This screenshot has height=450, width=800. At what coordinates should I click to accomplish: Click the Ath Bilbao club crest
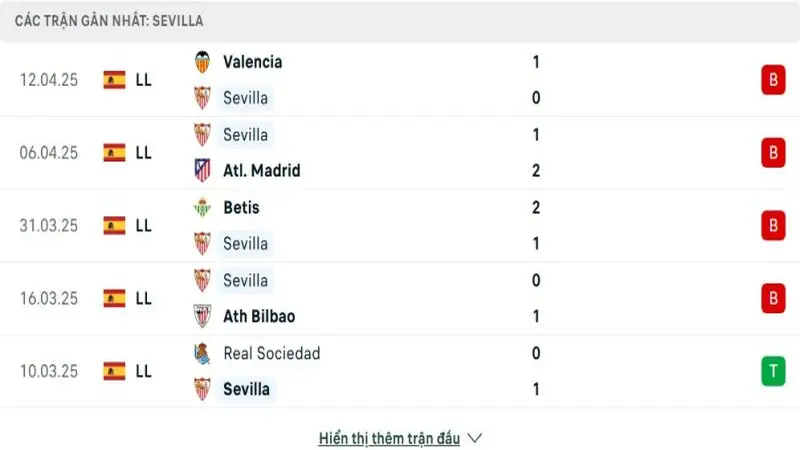tap(203, 316)
